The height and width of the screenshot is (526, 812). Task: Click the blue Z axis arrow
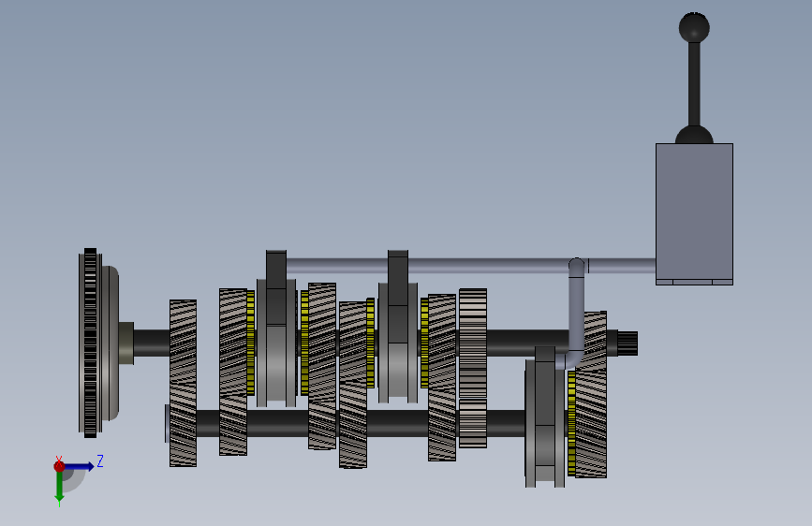80,466
